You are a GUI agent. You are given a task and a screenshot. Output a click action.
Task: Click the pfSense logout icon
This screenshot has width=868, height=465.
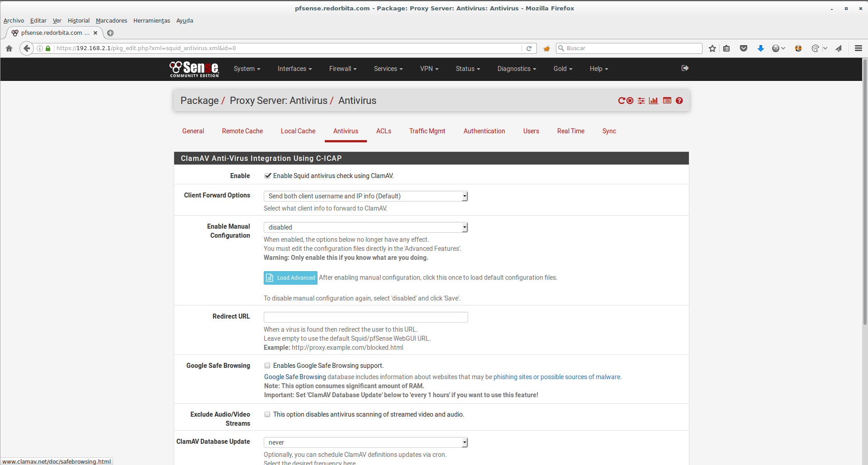(685, 68)
